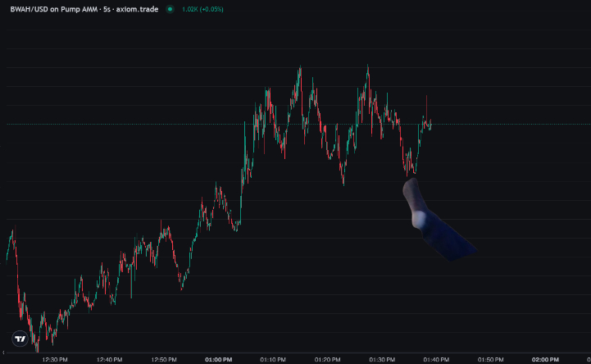Select the 01:20 PM time axis label
Screen dimensions: 591x364
pos(328,359)
